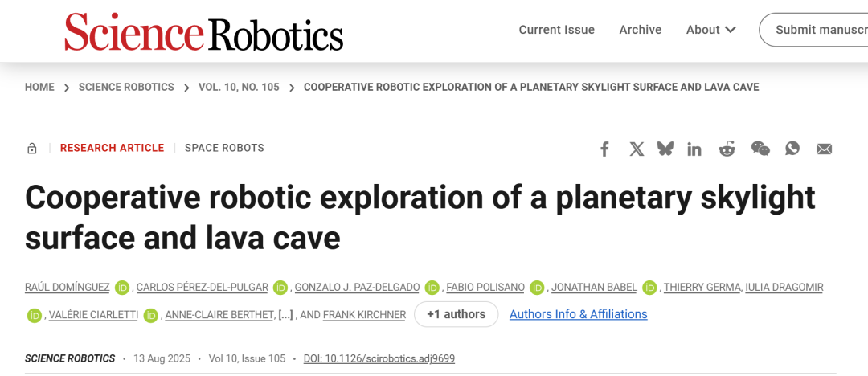Share article via WhatsApp
This screenshot has height=376, width=868.
[792, 149]
